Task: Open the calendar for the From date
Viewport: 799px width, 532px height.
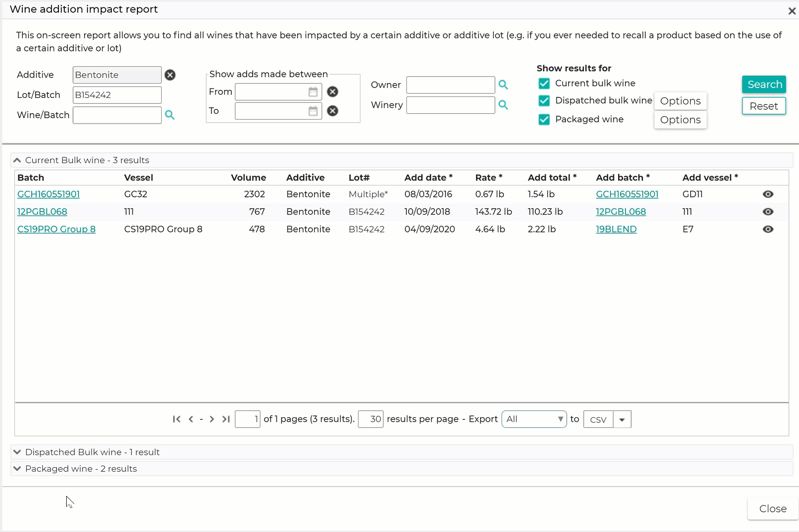Action: coord(312,91)
